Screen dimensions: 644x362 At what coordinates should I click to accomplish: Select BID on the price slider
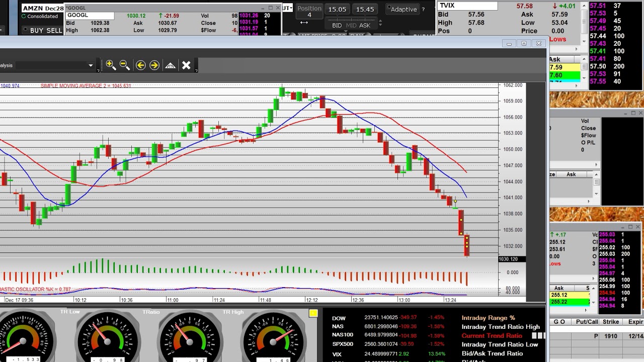click(337, 25)
